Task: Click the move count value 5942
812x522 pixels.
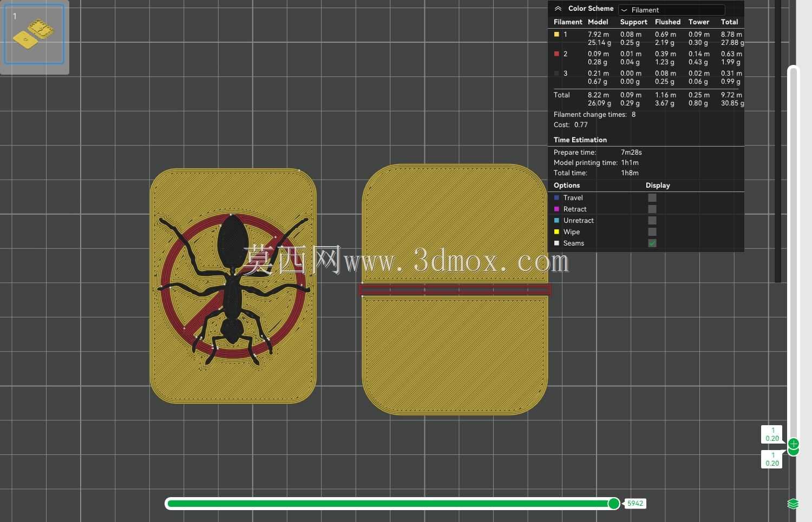Action: [x=636, y=504]
